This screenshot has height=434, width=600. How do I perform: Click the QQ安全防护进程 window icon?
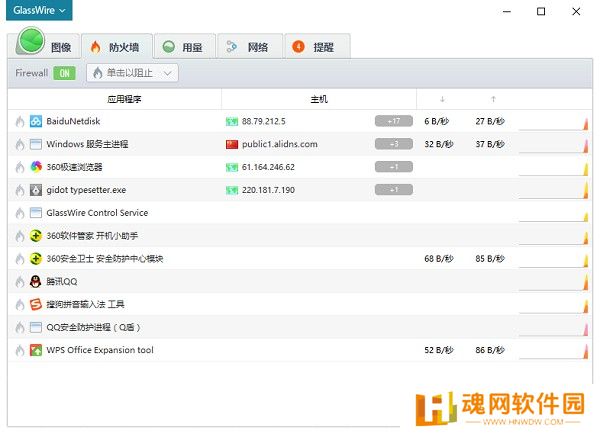(x=36, y=327)
